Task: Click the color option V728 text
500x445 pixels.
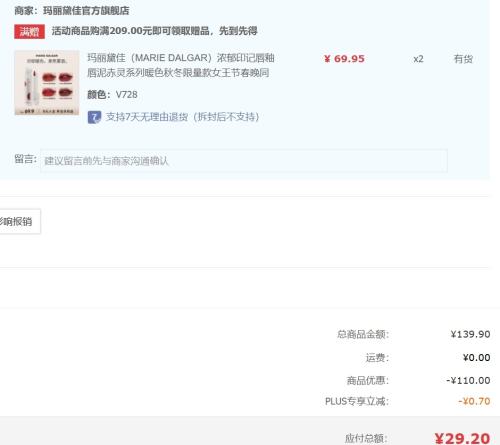Action: click(x=126, y=95)
